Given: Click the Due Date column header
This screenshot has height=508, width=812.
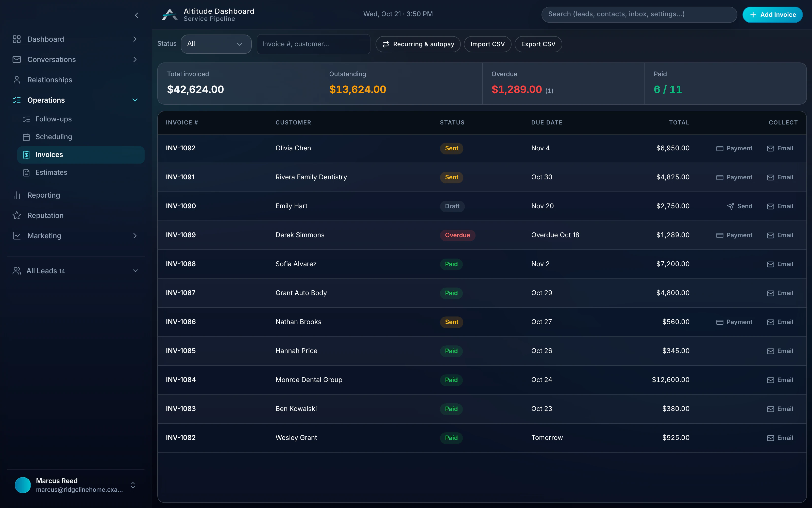Looking at the screenshot, I should pyautogui.click(x=547, y=123).
